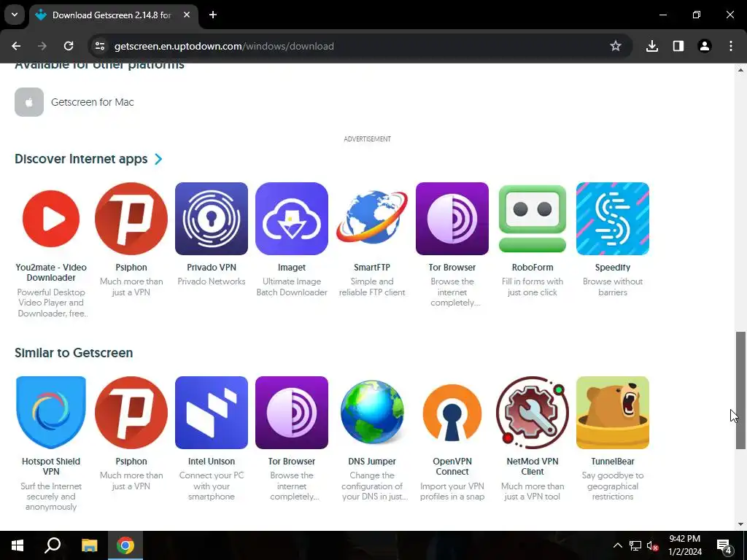The width and height of the screenshot is (747, 560).
Task: Click "Browse without barriers" description text
Action: tap(613, 287)
